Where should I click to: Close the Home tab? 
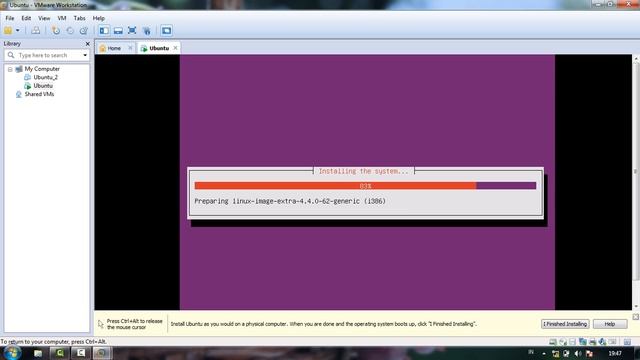(130, 48)
